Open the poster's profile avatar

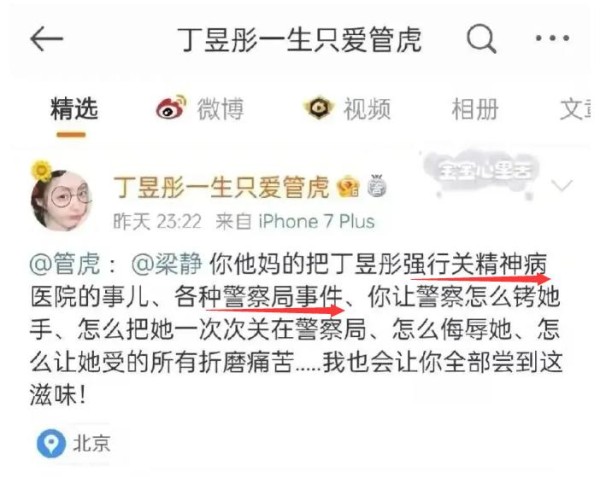click(x=60, y=200)
